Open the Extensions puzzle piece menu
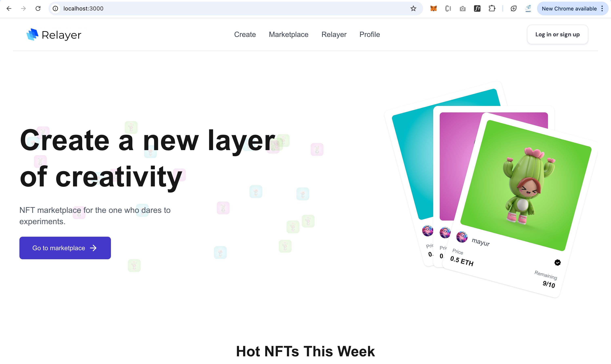The width and height of the screenshot is (611, 364). coord(492,9)
